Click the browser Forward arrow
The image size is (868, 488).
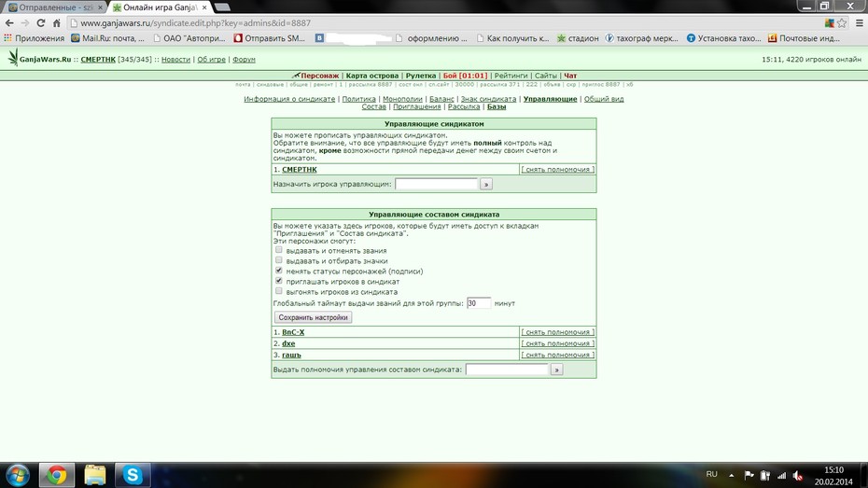(25, 23)
